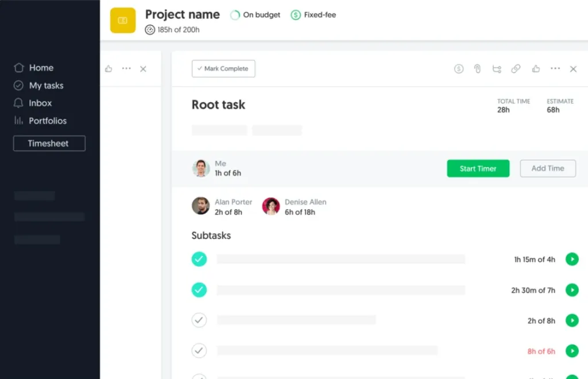Click the Add Time button
The image size is (588, 379).
point(547,168)
